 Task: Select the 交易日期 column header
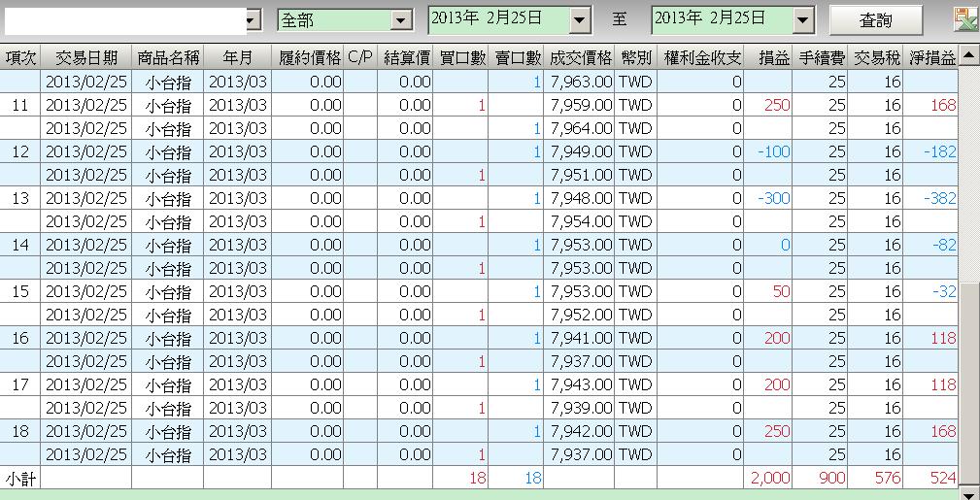86,58
